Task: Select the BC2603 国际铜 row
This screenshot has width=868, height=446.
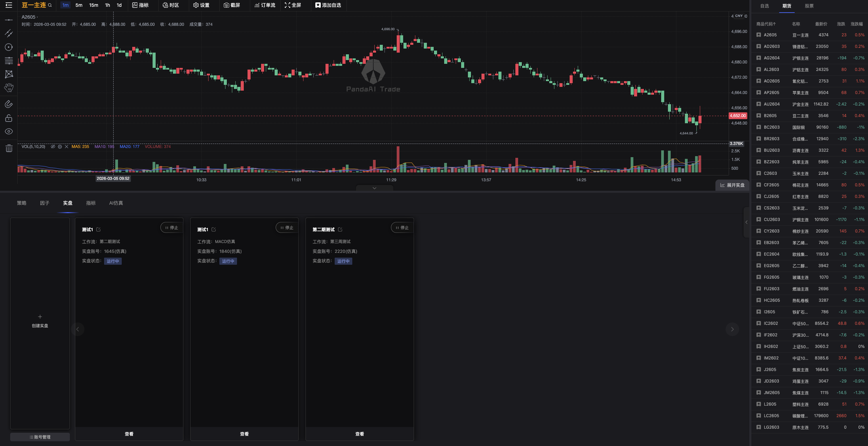Action: (x=810, y=127)
